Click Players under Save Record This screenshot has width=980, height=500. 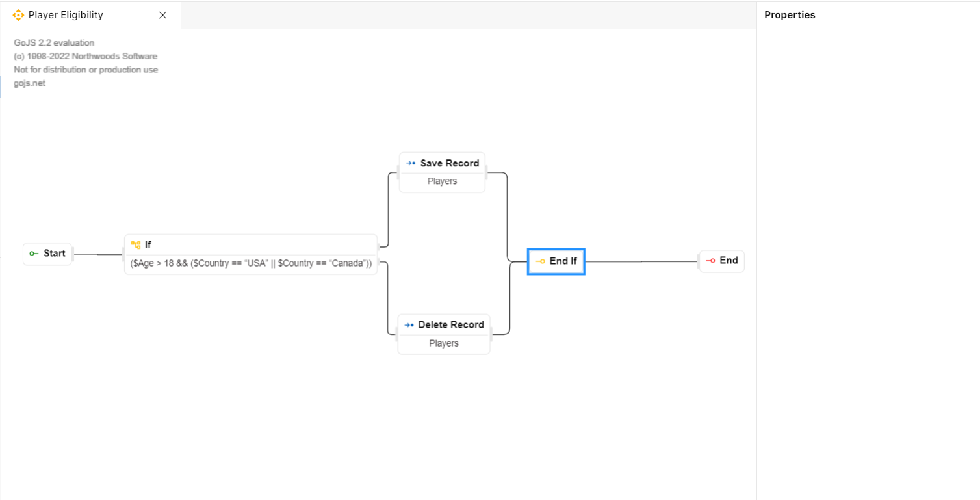click(x=442, y=181)
